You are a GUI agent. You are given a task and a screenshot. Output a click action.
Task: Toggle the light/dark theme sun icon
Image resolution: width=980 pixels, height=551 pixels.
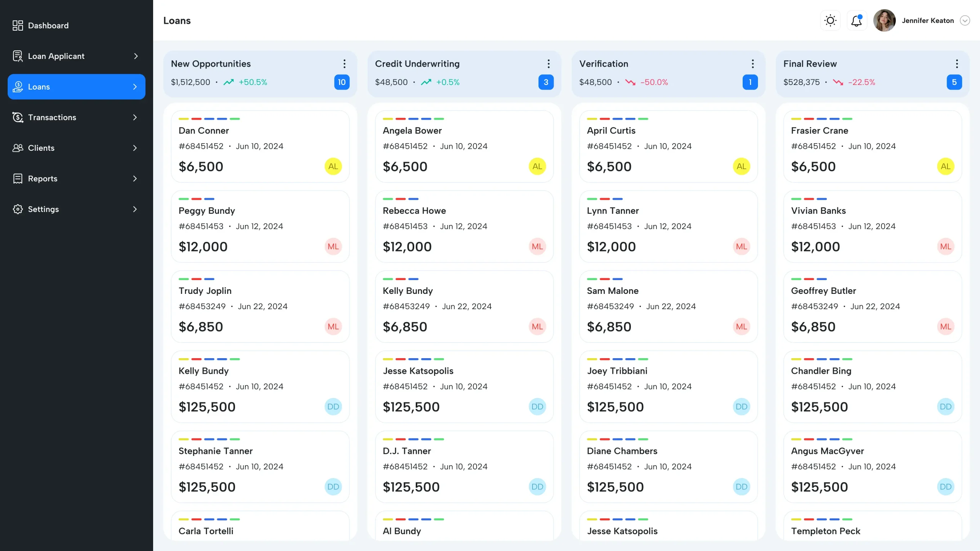(830, 21)
